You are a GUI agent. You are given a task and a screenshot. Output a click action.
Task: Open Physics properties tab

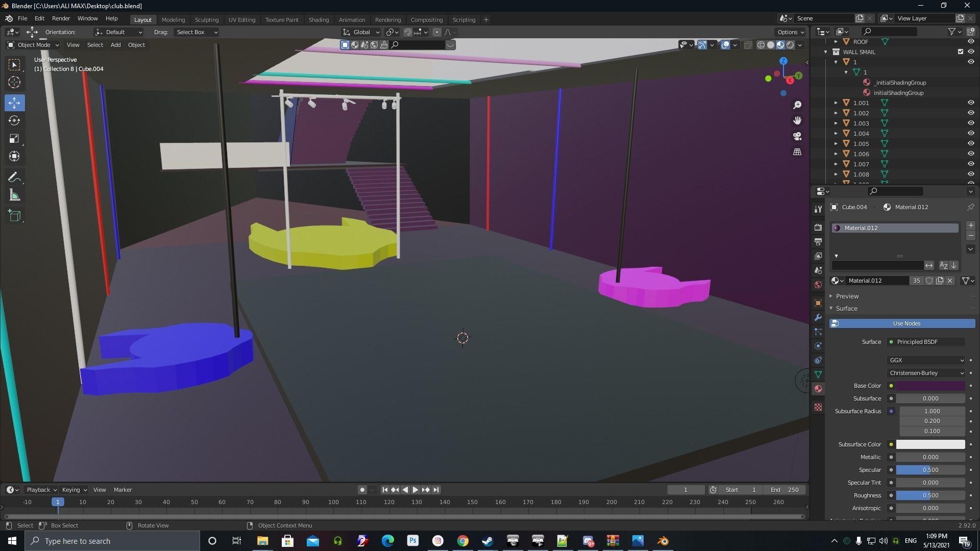[818, 346]
